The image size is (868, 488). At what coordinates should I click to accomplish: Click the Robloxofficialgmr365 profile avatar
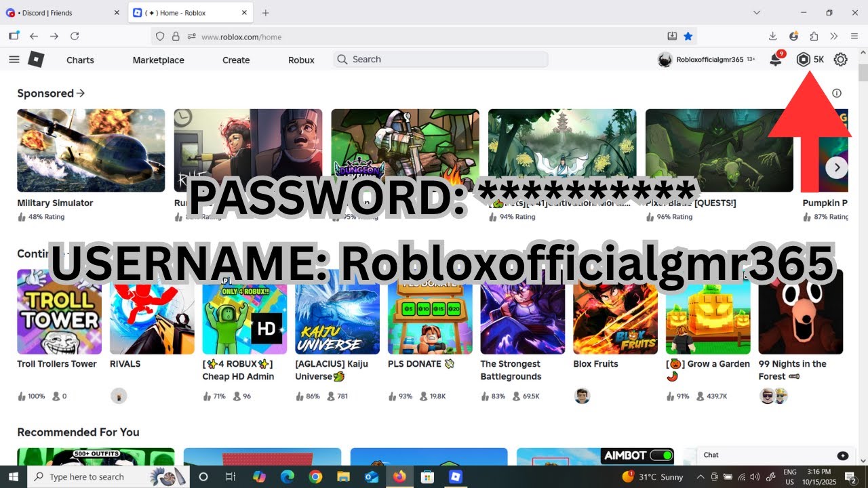pyautogui.click(x=665, y=60)
